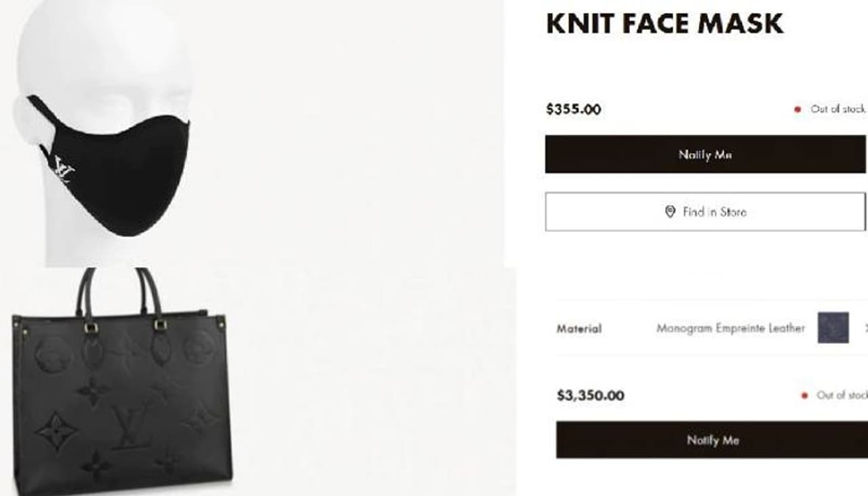
Task: Click the Material row label
Action: coord(579,328)
